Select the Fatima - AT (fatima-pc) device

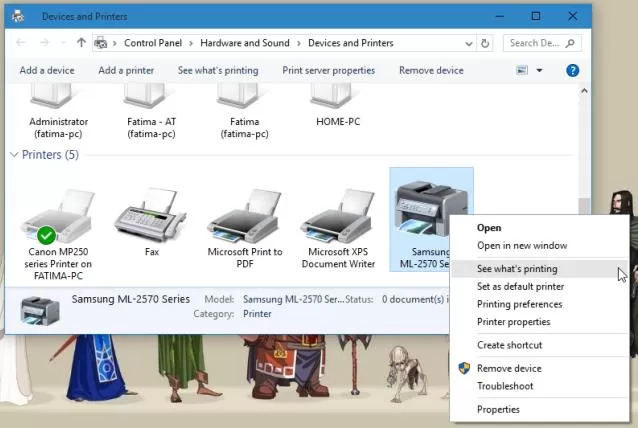click(145, 96)
